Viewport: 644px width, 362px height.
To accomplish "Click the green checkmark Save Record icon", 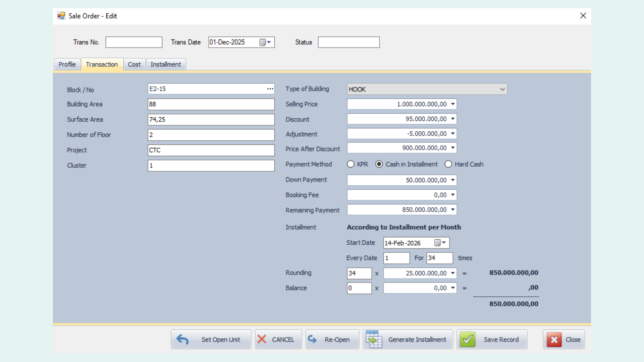I will [x=468, y=340].
